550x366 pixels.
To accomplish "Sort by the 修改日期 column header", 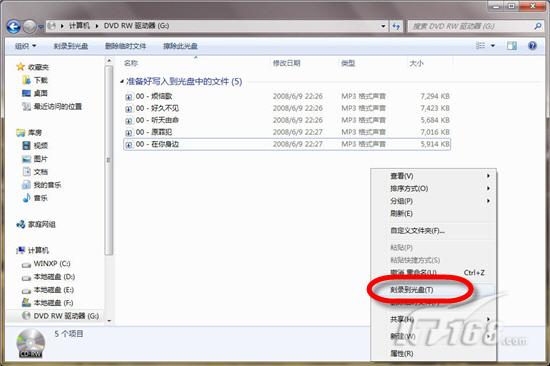I will coord(287,63).
